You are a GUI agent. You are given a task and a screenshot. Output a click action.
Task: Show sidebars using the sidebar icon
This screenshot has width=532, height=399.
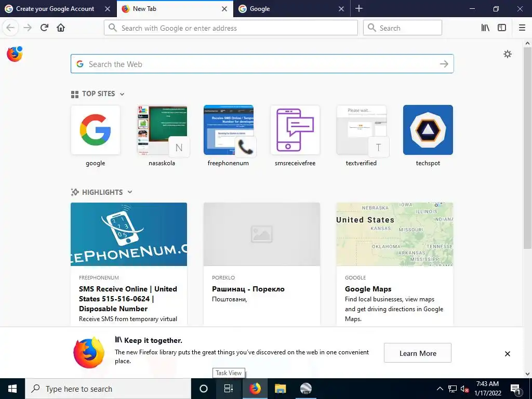tap(502, 28)
